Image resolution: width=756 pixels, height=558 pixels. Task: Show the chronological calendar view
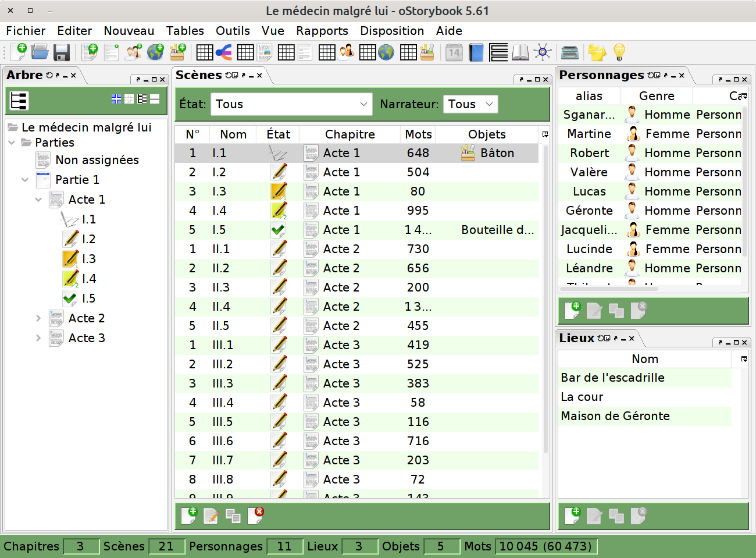point(454,52)
